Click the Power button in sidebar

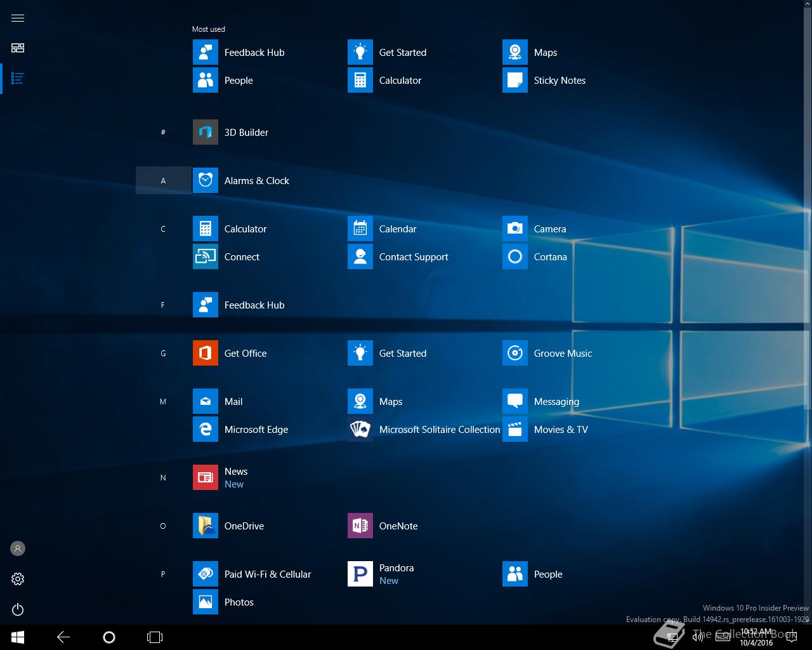pyautogui.click(x=18, y=609)
